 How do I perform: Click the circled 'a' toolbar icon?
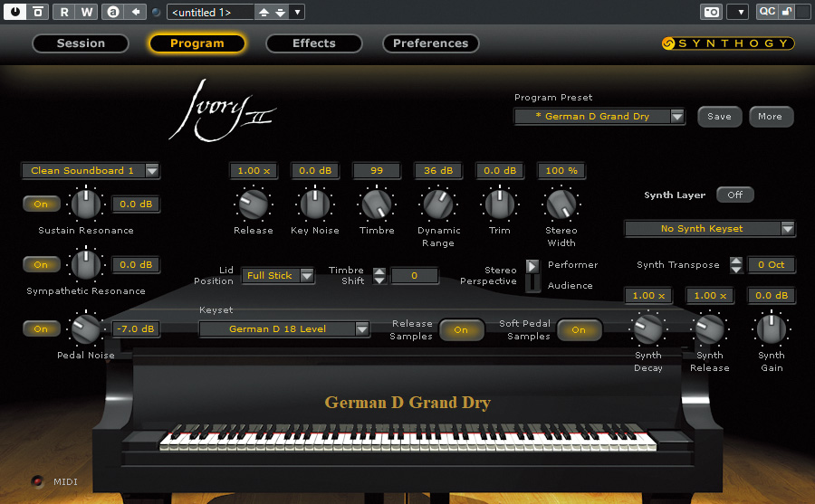click(113, 12)
